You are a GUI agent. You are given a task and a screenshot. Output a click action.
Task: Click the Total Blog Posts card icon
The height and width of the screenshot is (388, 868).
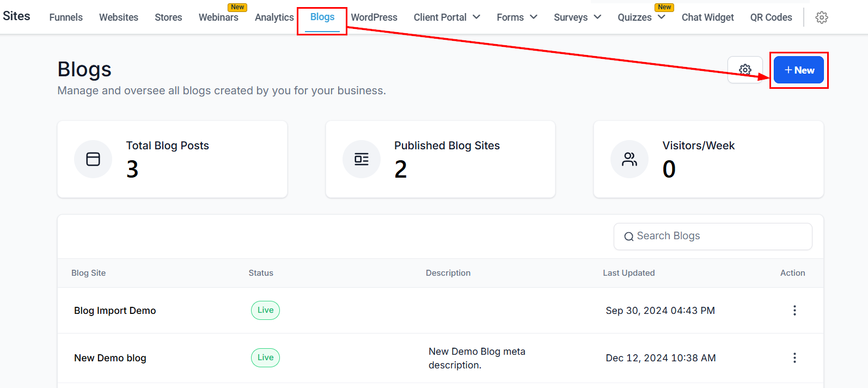[x=93, y=159]
